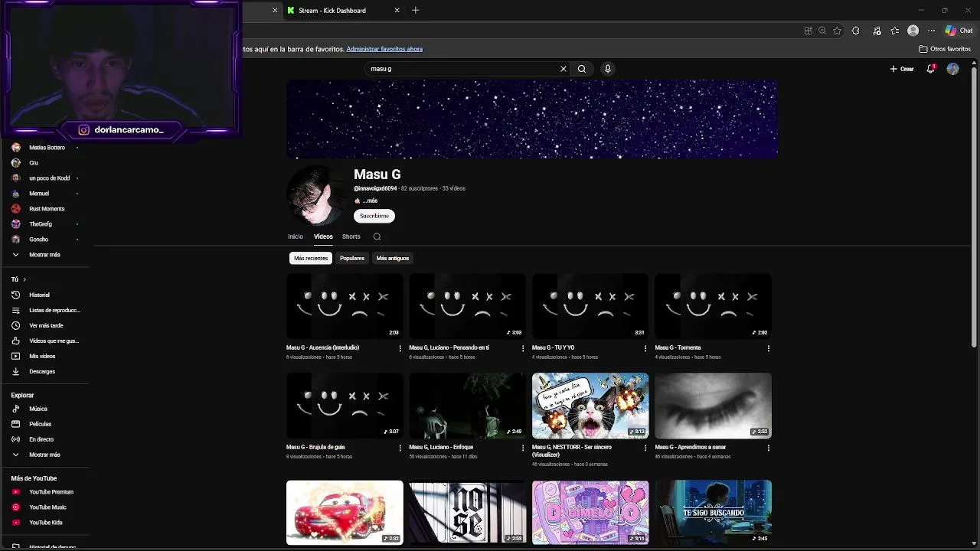
Task: Open options menu for Pensando en ti video
Action: pyautogui.click(x=523, y=348)
